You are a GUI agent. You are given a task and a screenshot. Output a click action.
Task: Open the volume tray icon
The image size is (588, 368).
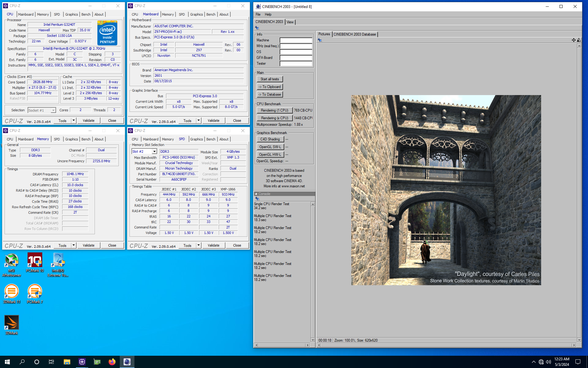(548, 362)
